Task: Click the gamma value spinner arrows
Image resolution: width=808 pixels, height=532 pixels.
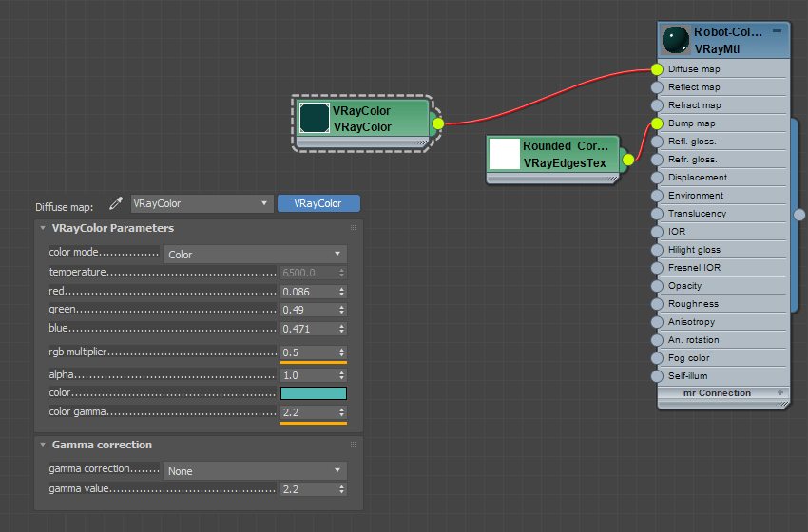Action: point(341,489)
